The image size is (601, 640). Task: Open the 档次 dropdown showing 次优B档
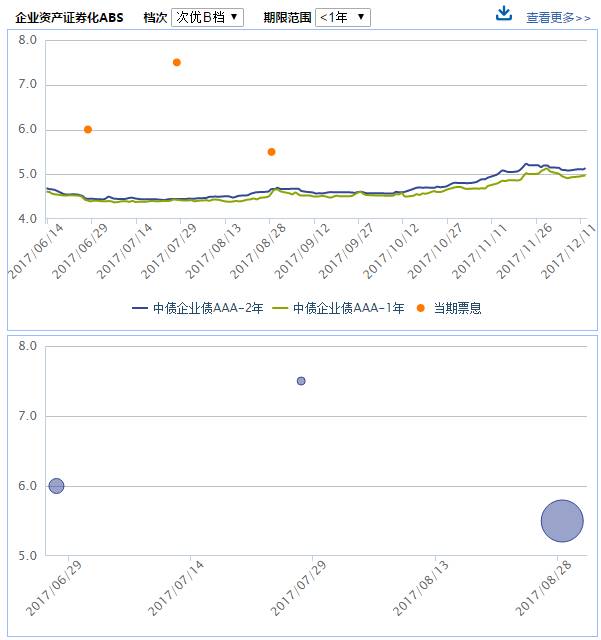pyautogui.click(x=207, y=17)
